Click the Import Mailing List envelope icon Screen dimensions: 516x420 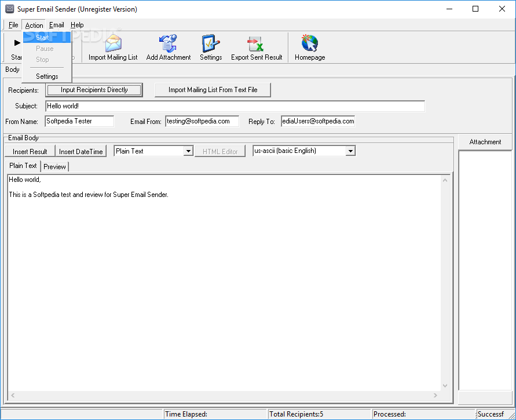(x=113, y=43)
